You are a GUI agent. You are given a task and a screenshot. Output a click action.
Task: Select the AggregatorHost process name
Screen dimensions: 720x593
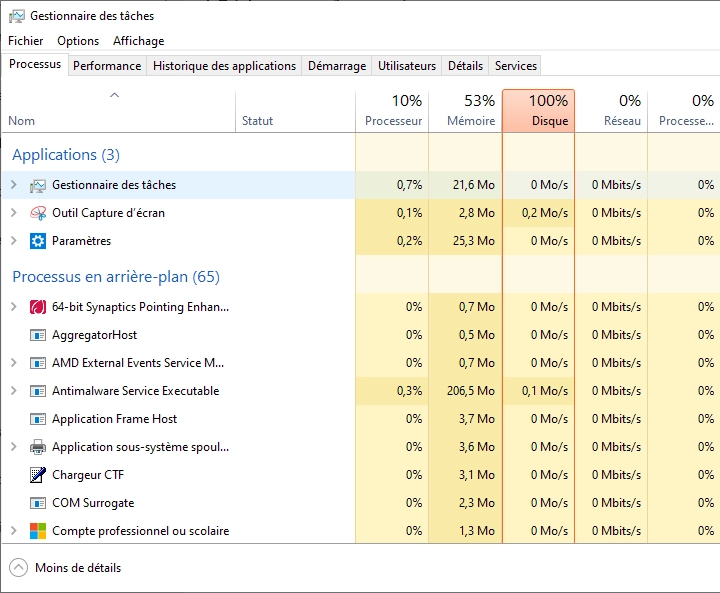(x=94, y=335)
